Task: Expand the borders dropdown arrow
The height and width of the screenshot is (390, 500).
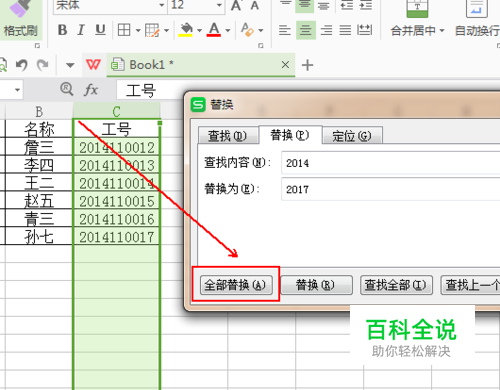Action: click(138, 31)
